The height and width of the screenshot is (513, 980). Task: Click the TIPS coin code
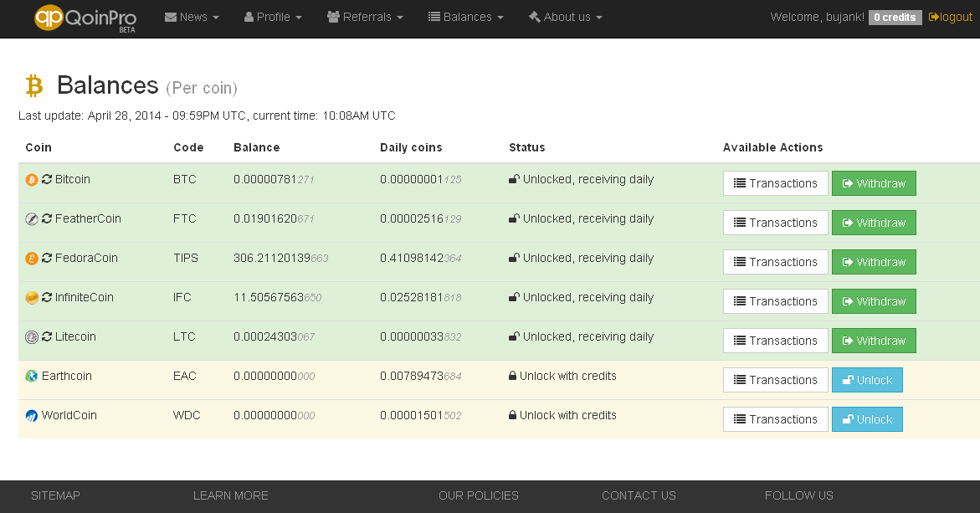click(x=186, y=259)
